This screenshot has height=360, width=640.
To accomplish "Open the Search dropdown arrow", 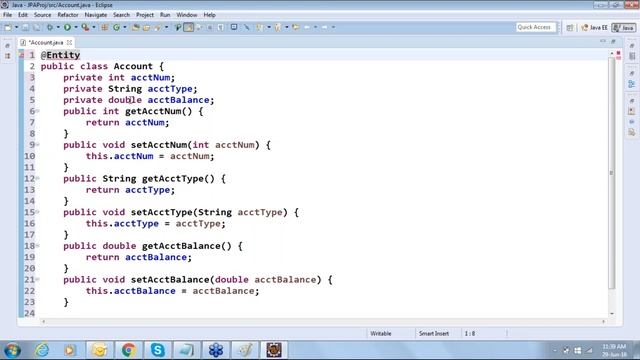I will (166, 27).
